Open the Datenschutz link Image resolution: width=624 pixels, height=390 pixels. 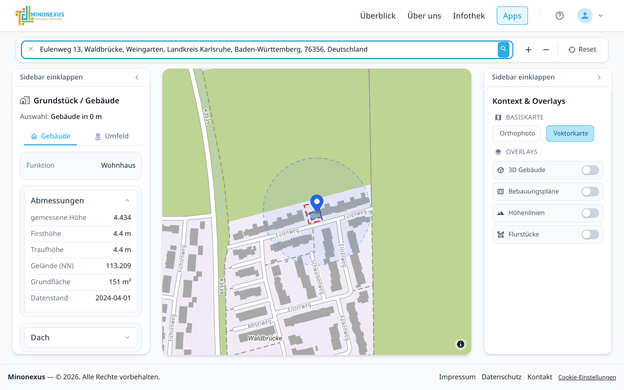pyautogui.click(x=501, y=377)
